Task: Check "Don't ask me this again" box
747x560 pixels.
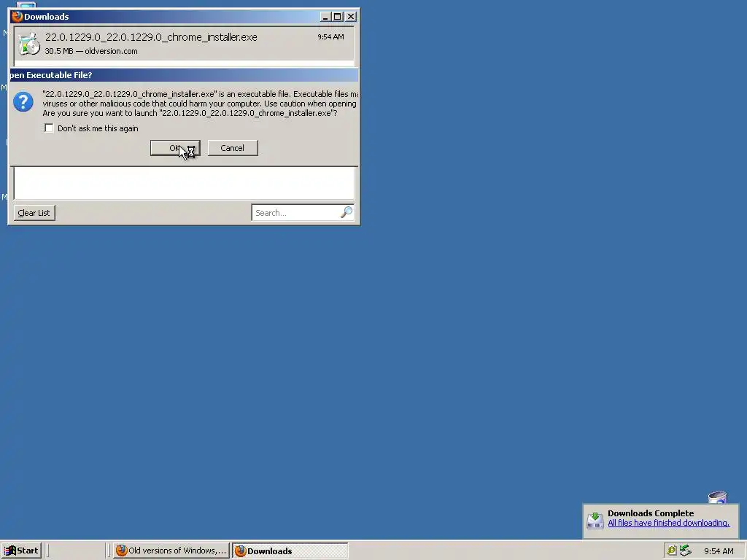Action: pos(49,128)
